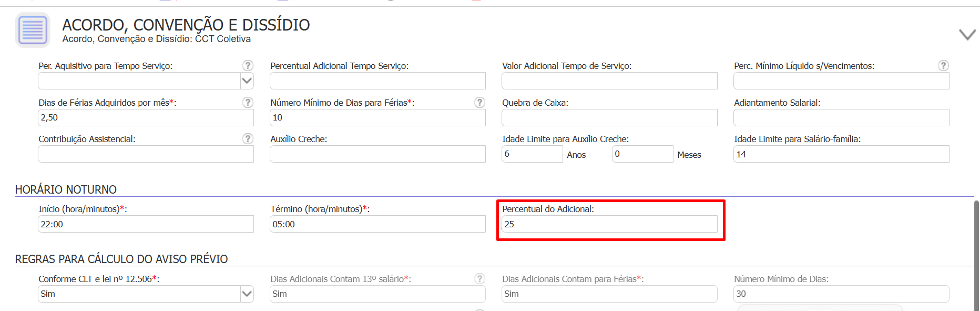The height and width of the screenshot is (311, 980).
Task: Click the vertical scrollbar on the right
Action: pyautogui.click(x=977, y=255)
